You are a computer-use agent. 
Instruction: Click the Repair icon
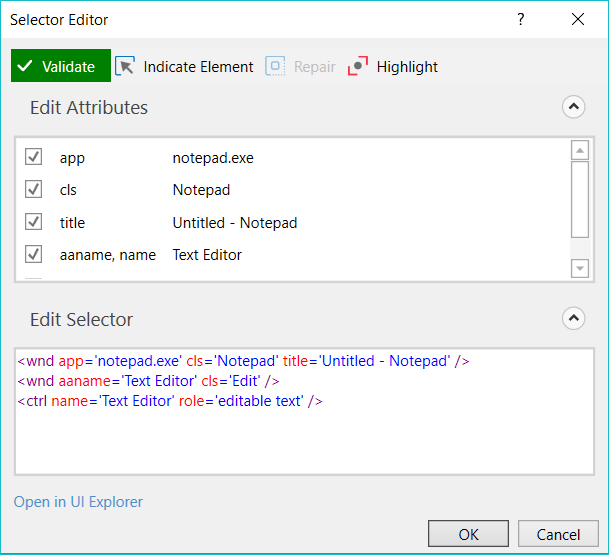275,66
